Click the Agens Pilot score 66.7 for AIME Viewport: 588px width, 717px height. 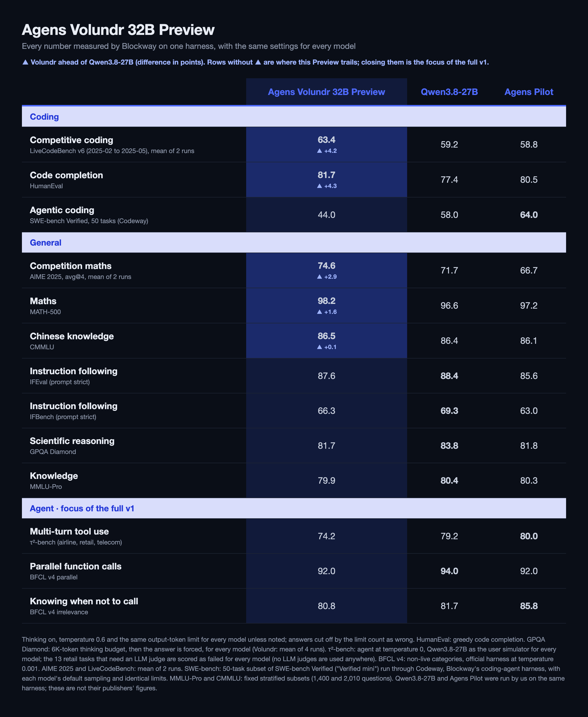(529, 270)
